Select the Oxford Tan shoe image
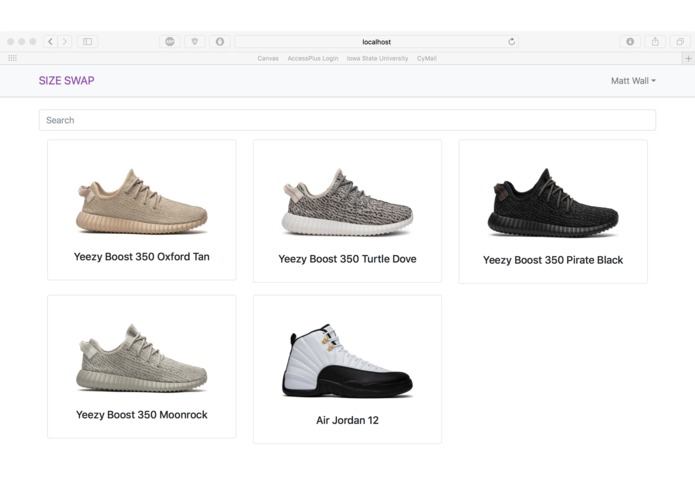695x494 pixels. [141, 202]
